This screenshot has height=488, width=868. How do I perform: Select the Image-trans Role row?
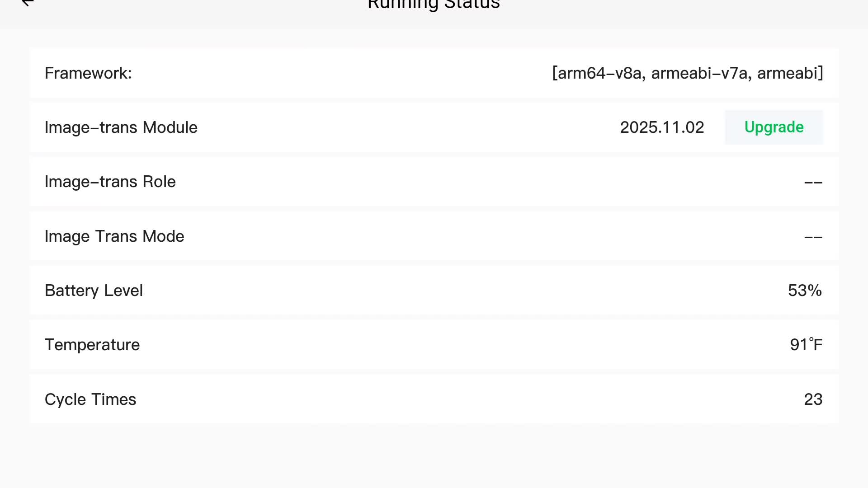click(x=434, y=182)
